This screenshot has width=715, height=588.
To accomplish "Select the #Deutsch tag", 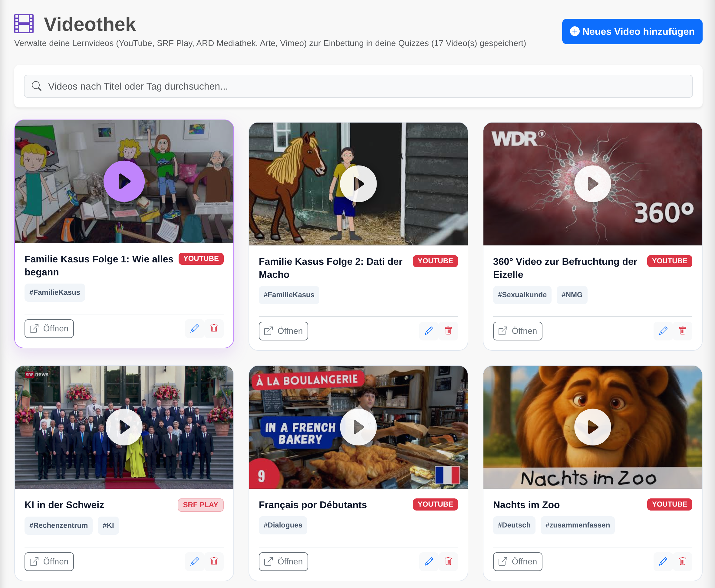I will pos(514,525).
